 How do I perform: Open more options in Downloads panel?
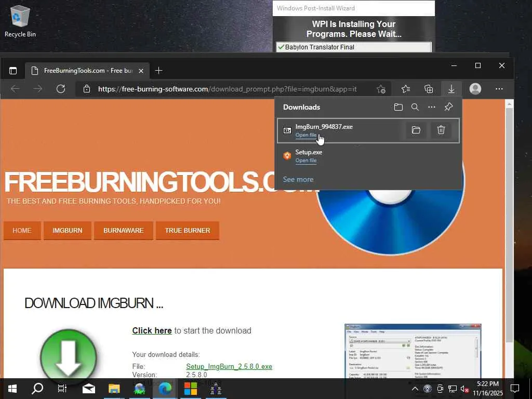tap(432, 107)
